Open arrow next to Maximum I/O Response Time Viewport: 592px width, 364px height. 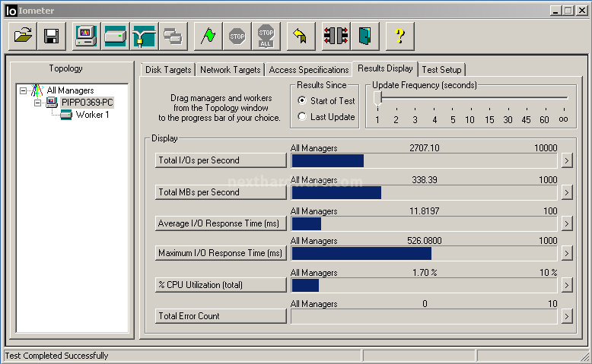pos(567,254)
